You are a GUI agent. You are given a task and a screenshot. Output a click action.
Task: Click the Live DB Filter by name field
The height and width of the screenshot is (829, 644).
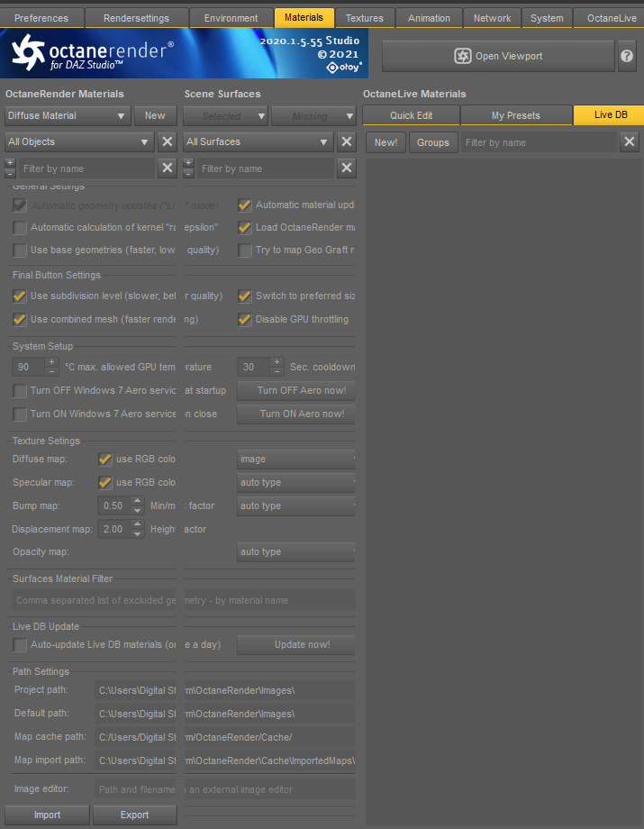pyautogui.click(x=539, y=142)
